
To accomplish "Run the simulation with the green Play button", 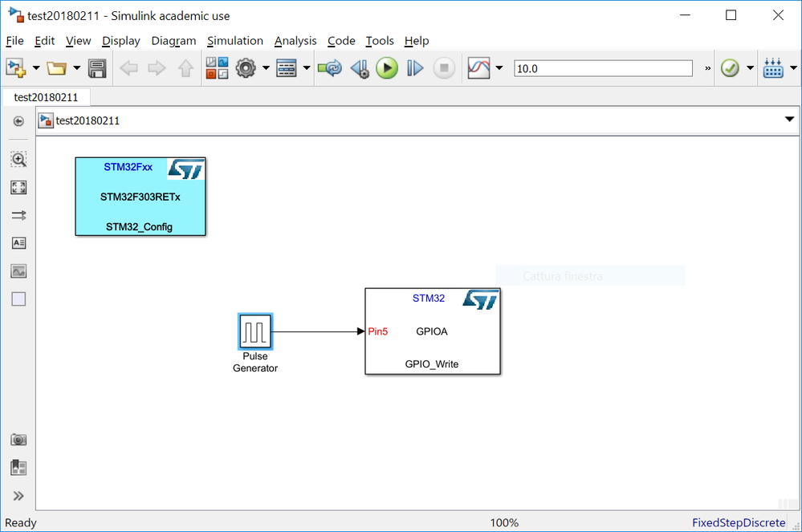I will (x=387, y=68).
